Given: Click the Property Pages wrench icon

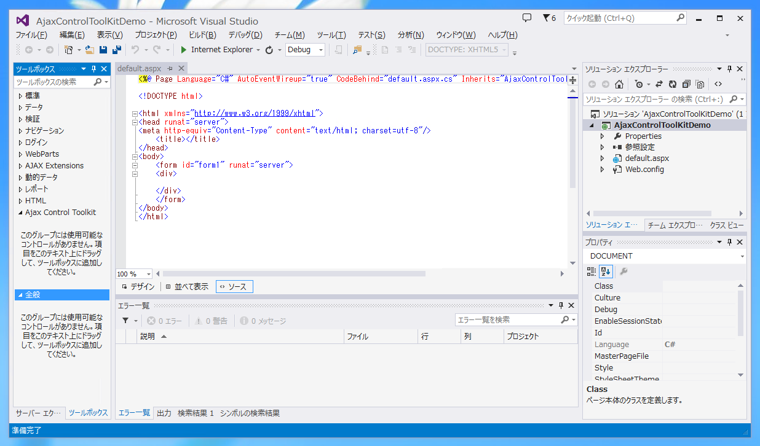Looking at the screenshot, I should (624, 271).
